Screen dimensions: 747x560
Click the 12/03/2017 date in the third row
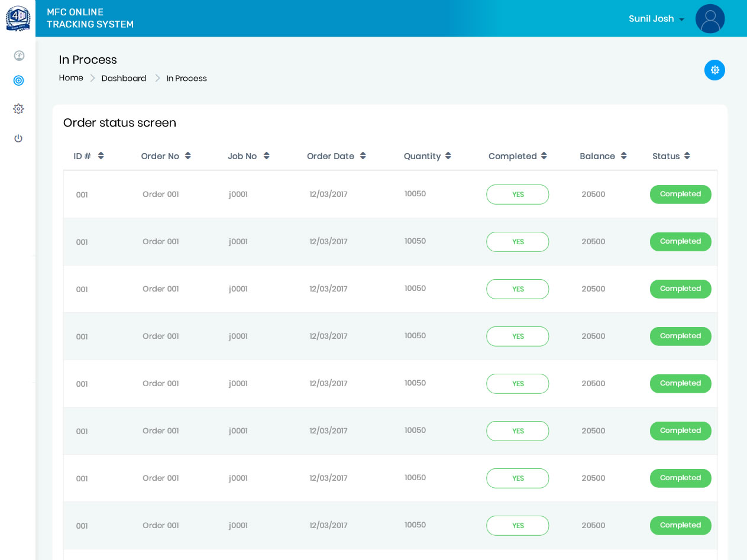[x=328, y=289]
